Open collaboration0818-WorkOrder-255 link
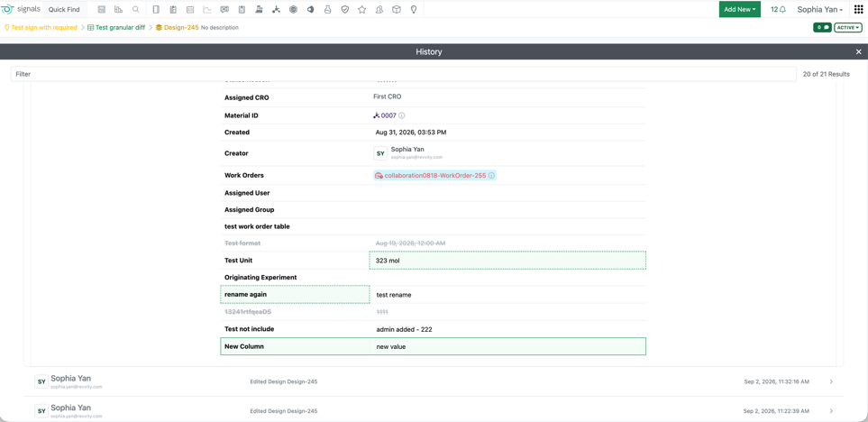 [431, 176]
